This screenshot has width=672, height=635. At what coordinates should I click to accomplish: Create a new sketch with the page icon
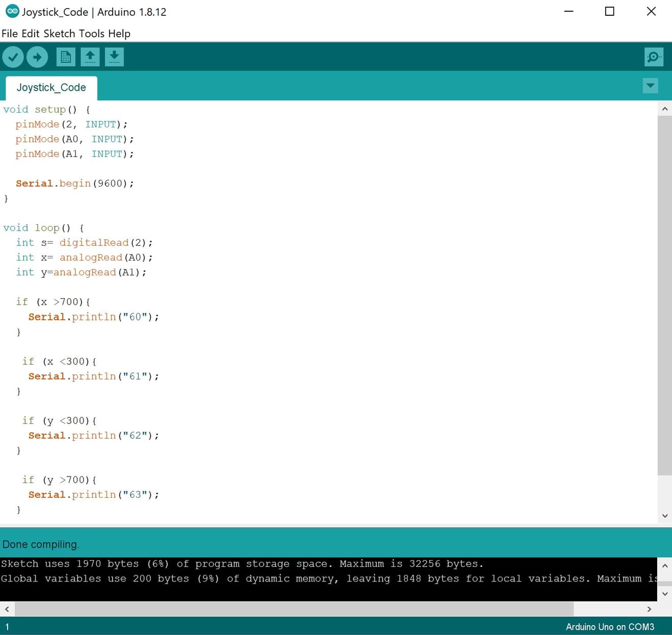coord(66,57)
